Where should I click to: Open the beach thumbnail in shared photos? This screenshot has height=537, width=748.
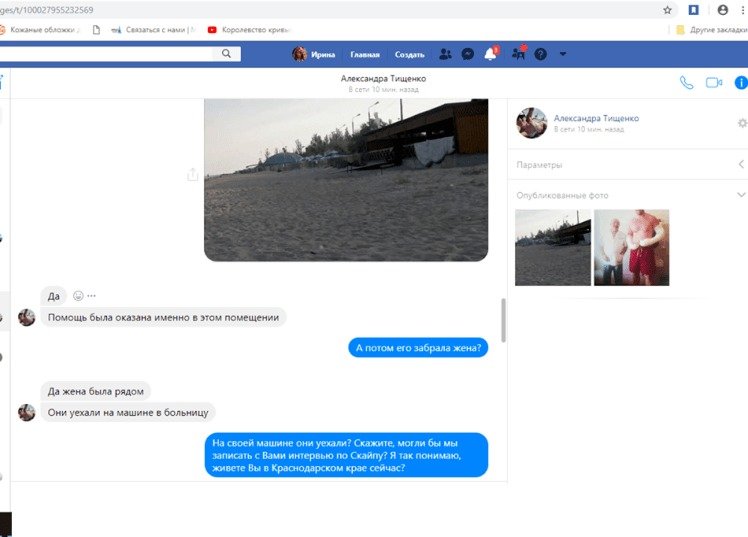click(552, 248)
